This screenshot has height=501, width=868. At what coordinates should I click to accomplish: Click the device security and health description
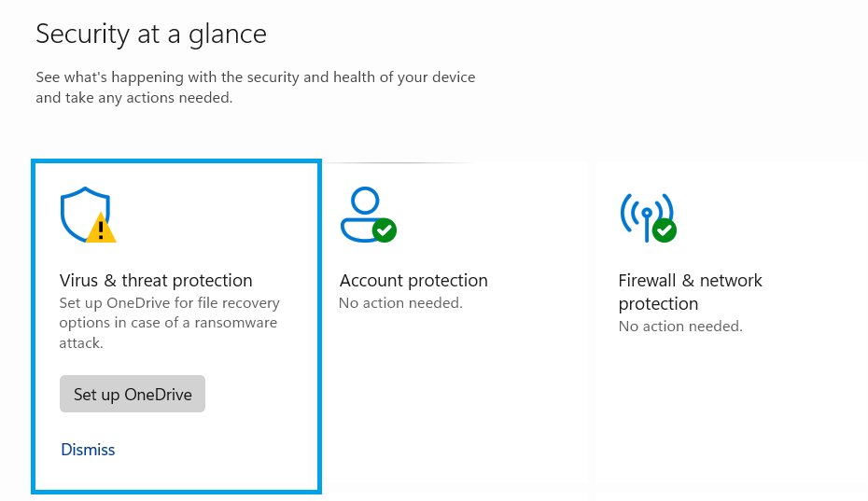[x=255, y=87]
